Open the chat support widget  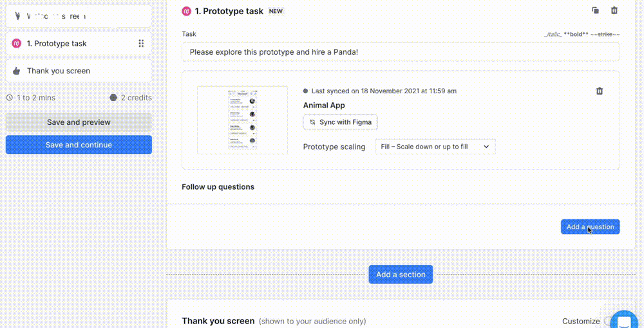(x=623, y=322)
